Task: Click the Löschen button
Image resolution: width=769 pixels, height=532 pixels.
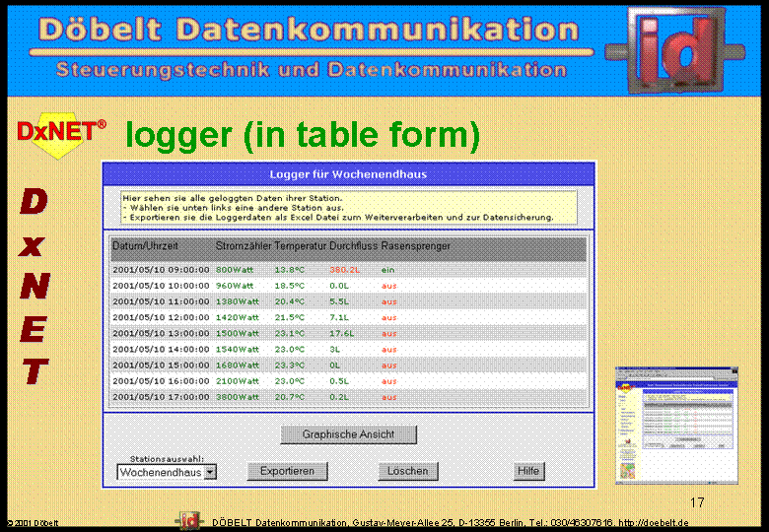Action: point(407,471)
